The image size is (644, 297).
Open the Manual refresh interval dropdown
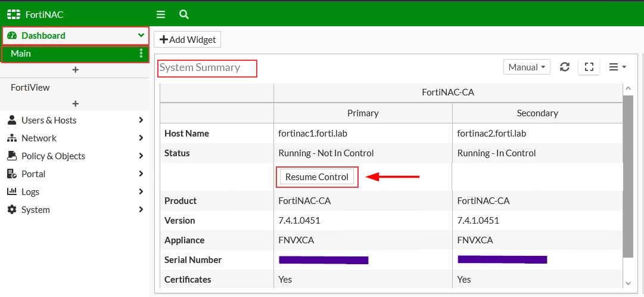pyautogui.click(x=527, y=67)
